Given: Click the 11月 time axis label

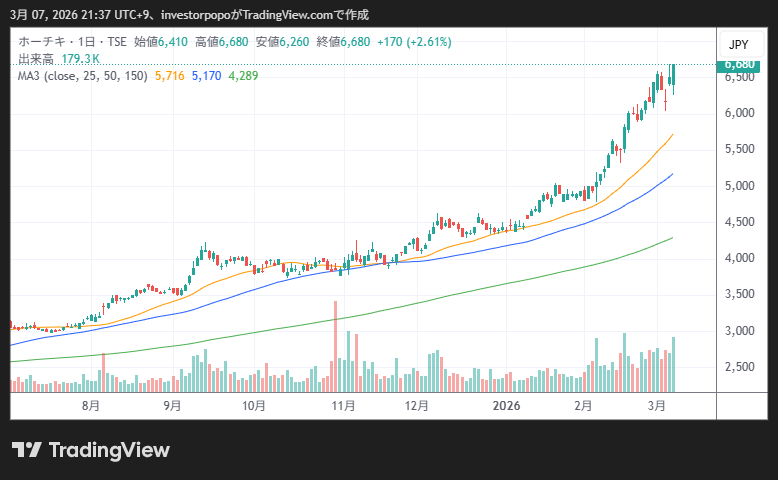Looking at the screenshot, I should [343, 406].
